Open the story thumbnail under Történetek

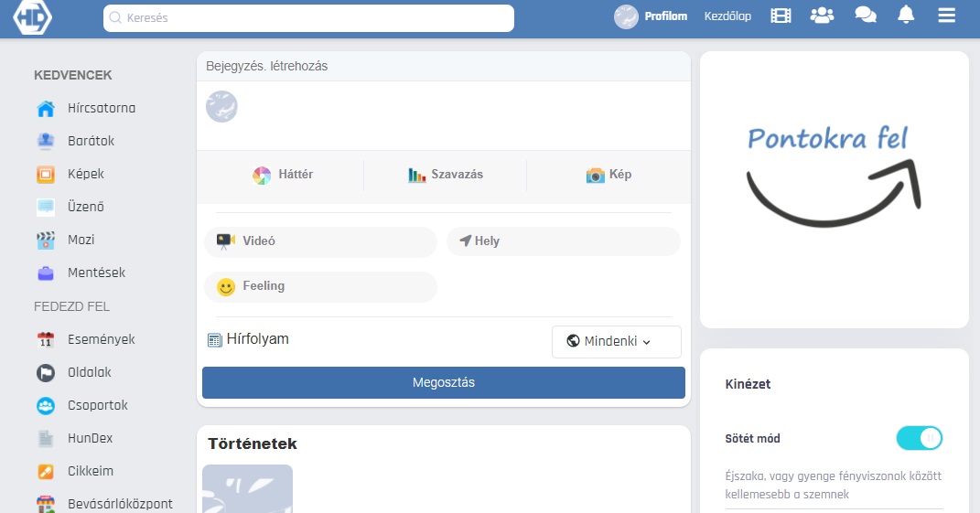(x=247, y=489)
